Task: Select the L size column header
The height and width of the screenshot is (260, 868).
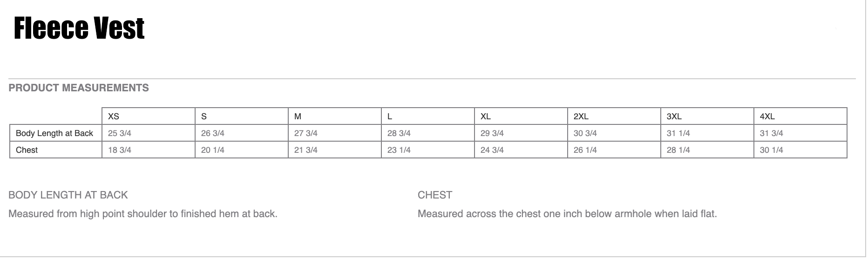Action: click(390, 116)
